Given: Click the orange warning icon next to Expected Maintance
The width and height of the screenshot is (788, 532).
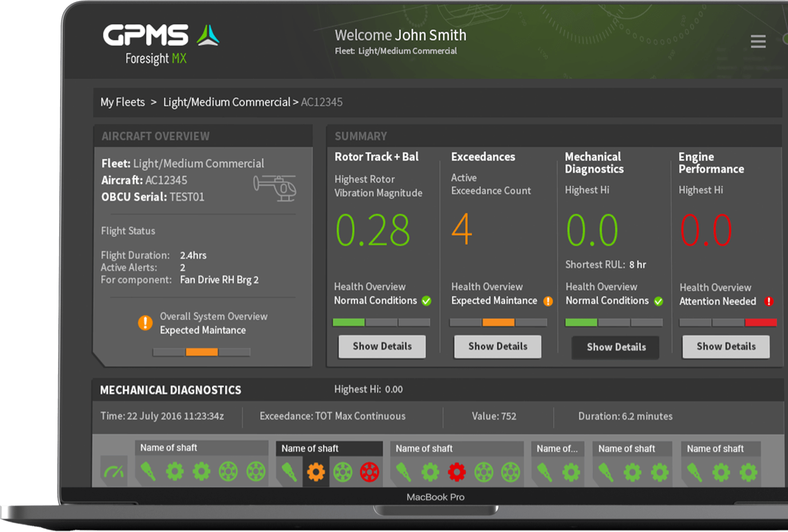Looking at the screenshot, I should 548,301.
